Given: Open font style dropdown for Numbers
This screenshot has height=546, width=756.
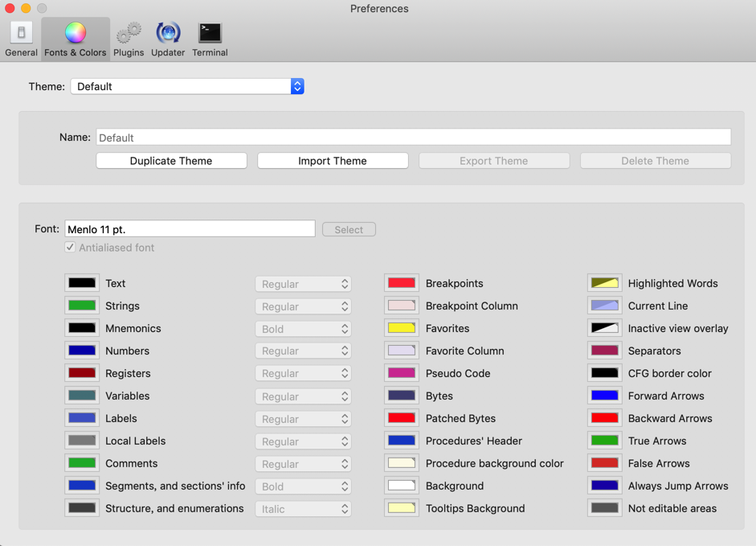Looking at the screenshot, I should [303, 351].
